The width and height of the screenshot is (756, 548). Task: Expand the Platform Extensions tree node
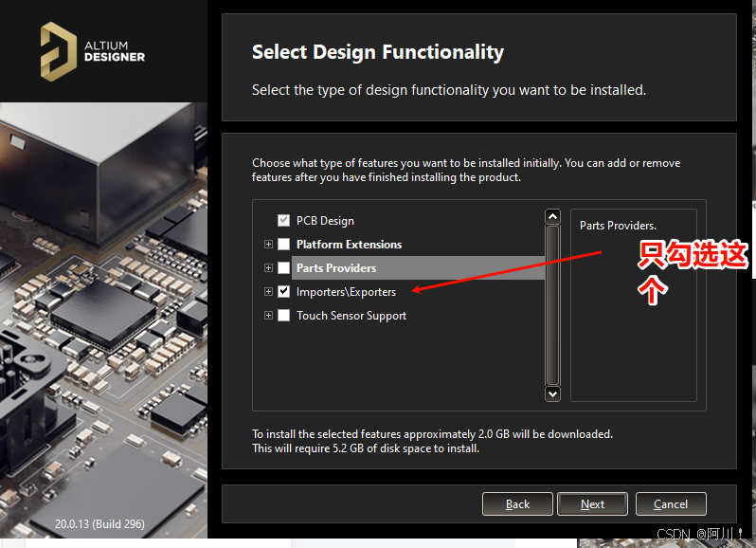click(x=268, y=244)
